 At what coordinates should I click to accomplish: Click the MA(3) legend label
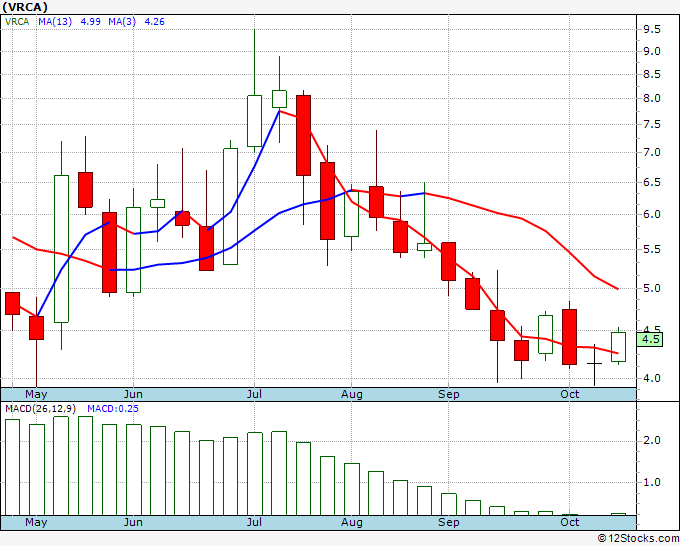[x=122, y=22]
